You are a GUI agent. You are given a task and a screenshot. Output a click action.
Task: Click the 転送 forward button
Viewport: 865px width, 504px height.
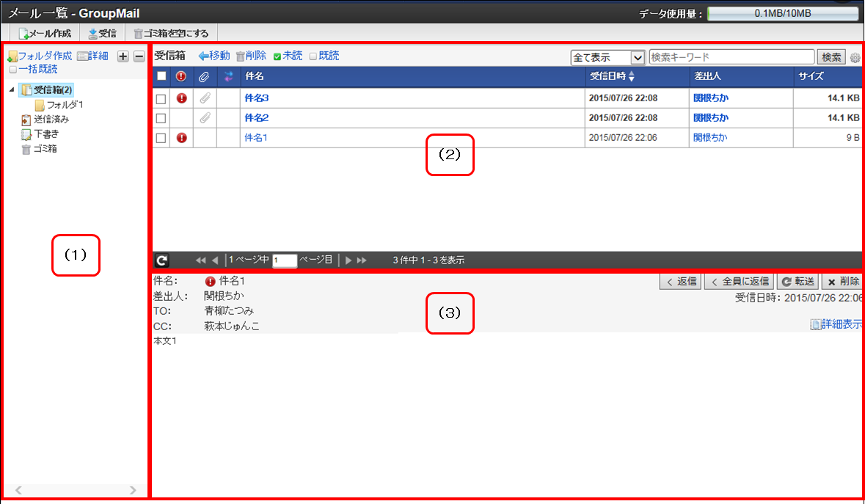pyautogui.click(x=798, y=282)
